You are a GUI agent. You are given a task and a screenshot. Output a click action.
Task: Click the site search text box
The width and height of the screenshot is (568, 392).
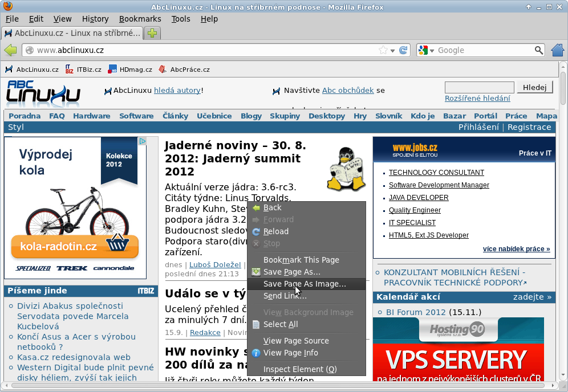[479, 88]
